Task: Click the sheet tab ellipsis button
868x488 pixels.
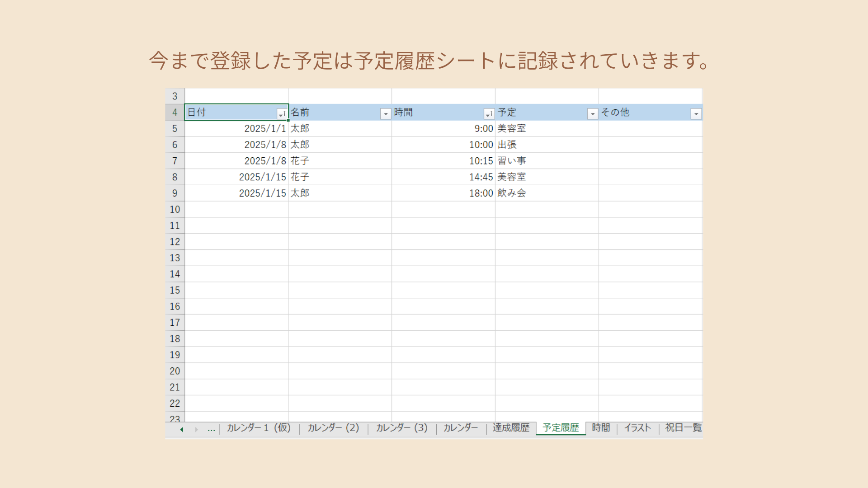Action: click(211, 429)
